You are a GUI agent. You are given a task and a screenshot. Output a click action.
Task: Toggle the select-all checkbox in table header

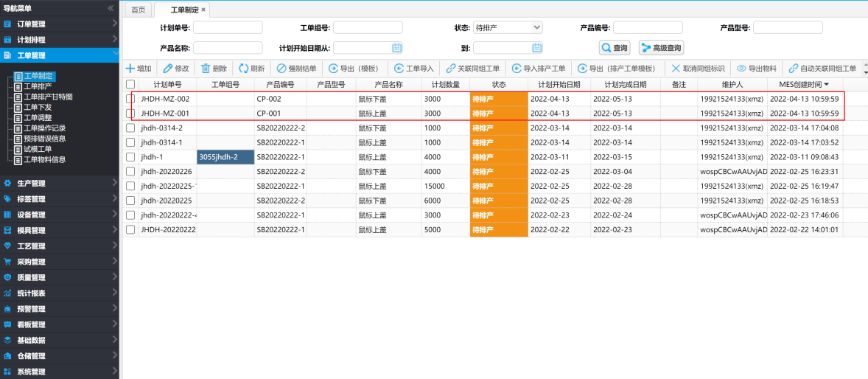[130, 84]
